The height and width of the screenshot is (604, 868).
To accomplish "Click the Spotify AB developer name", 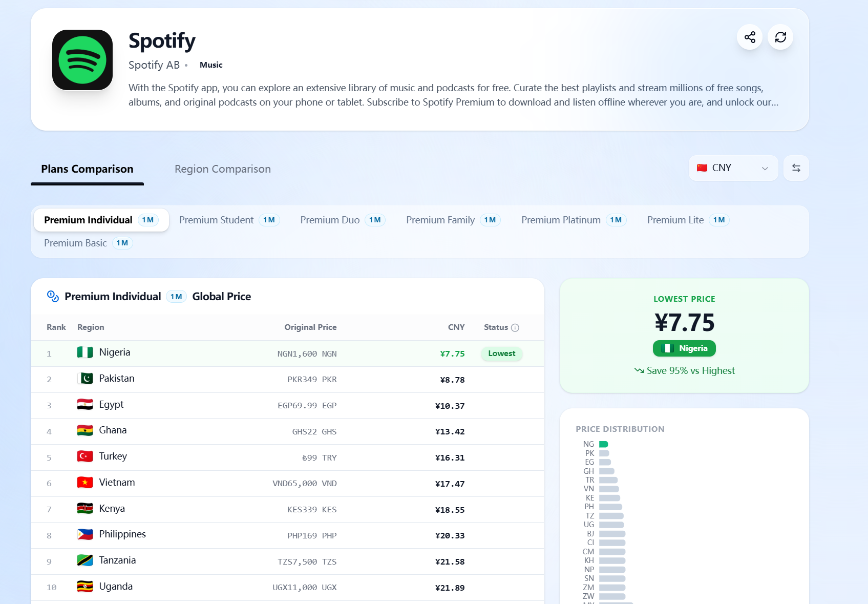I will [x=154, y=65].
